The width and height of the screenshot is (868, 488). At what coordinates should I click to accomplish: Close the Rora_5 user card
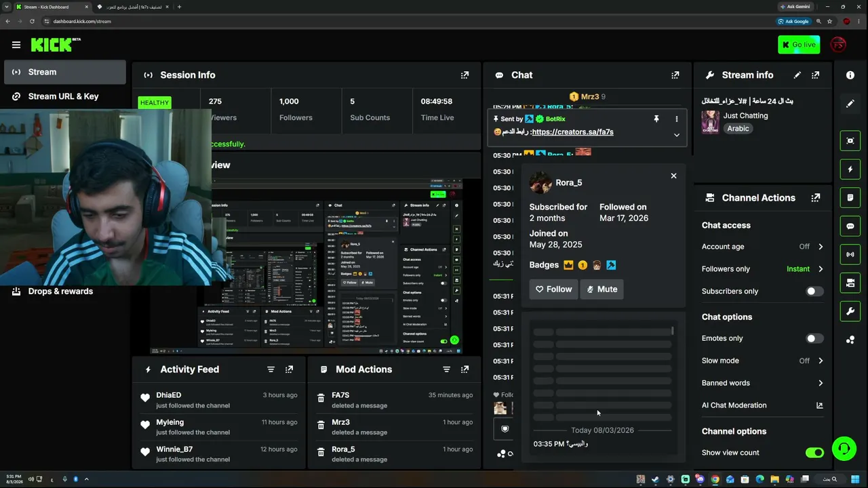pyautogui.click(x=673, y=176)
